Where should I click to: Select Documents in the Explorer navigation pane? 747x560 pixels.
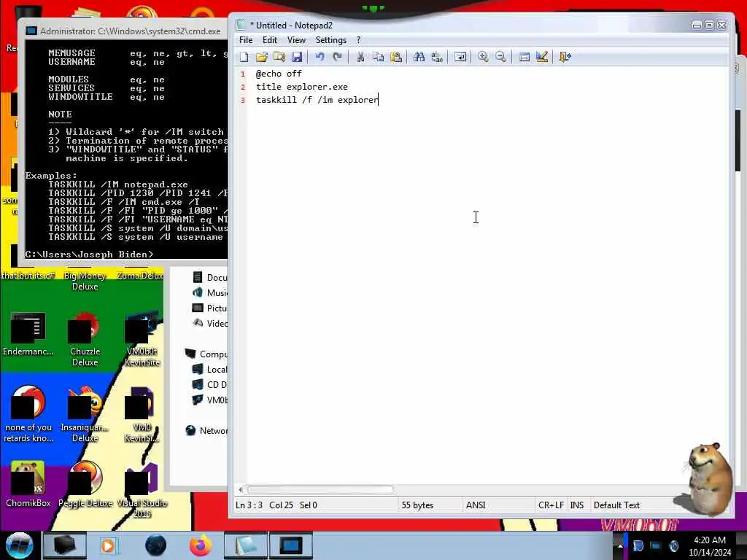point(210,278)
